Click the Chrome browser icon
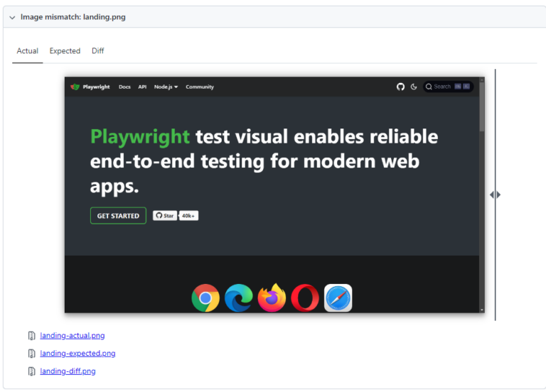 205,298
